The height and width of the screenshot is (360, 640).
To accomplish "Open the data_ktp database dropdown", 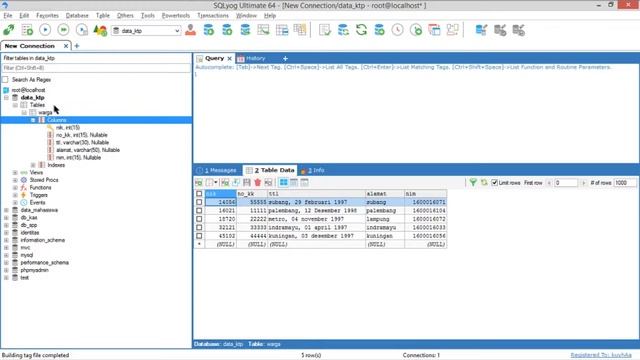I will pyautogui.click(x=177, y=31).
